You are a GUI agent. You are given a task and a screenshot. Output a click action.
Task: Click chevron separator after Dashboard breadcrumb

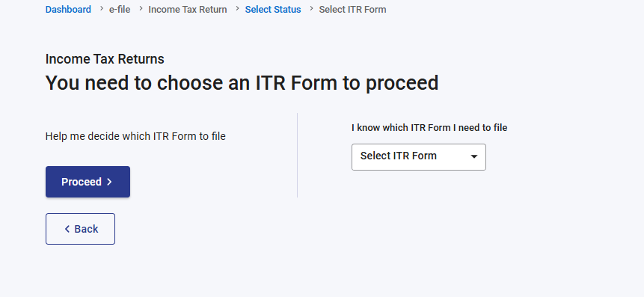pos(102,8)
